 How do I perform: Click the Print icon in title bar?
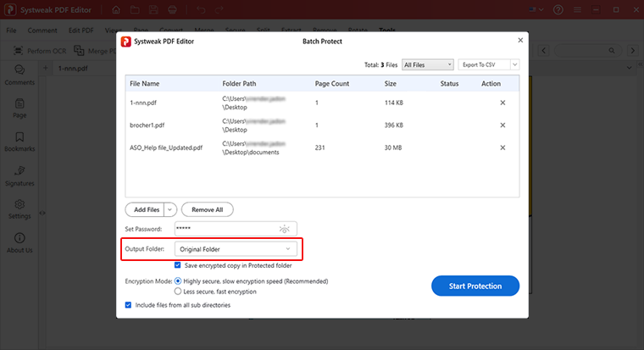tap(173, 9)
